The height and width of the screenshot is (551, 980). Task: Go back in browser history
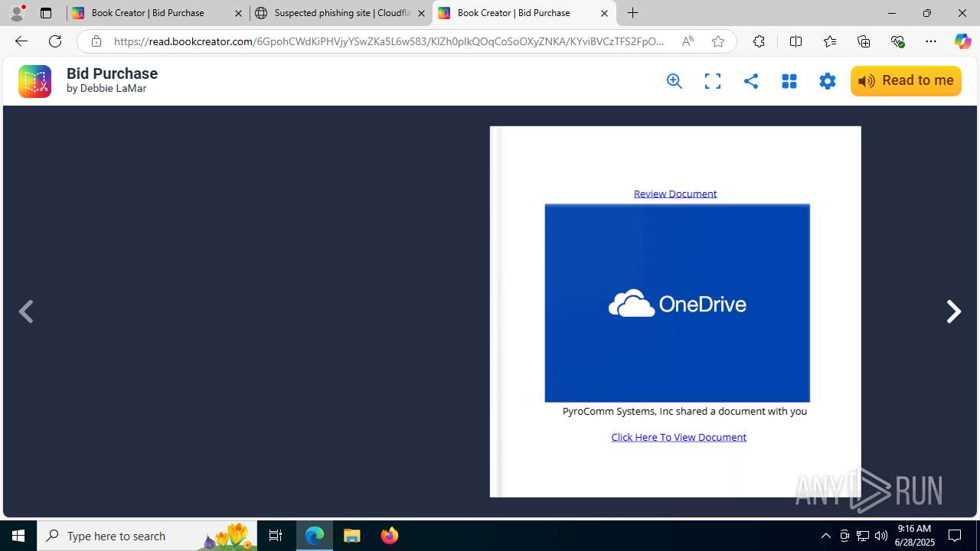[21, 41]
